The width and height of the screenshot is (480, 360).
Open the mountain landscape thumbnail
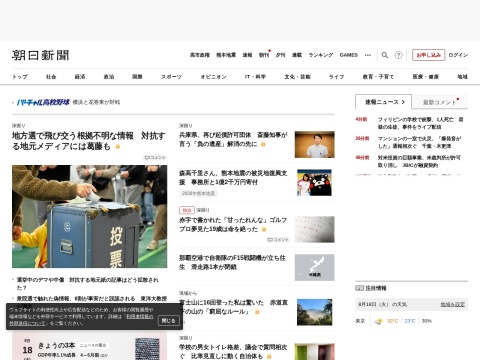point(314,312)
